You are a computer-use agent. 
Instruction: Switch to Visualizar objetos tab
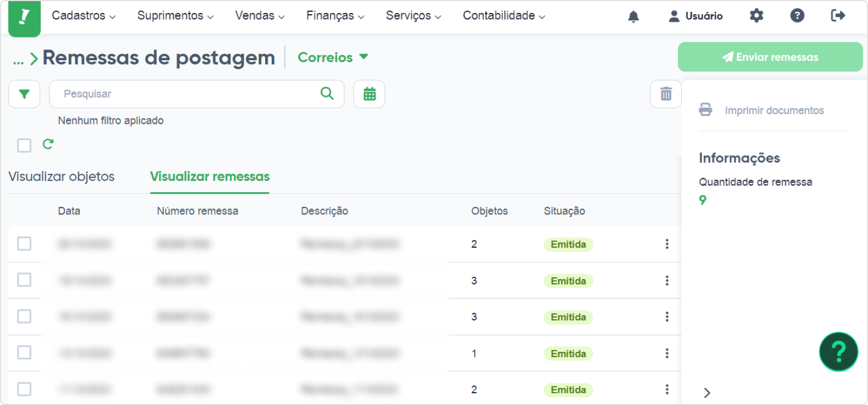[x=61, y=176]
